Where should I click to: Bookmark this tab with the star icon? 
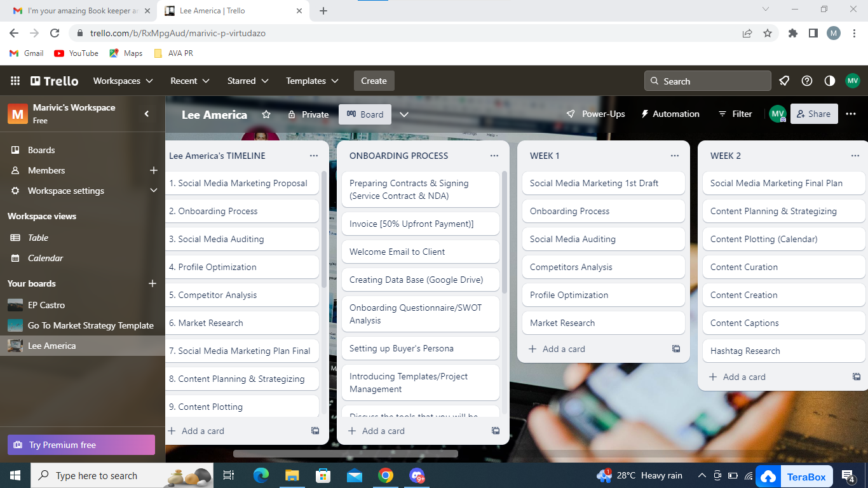click(x=768, y=33)
